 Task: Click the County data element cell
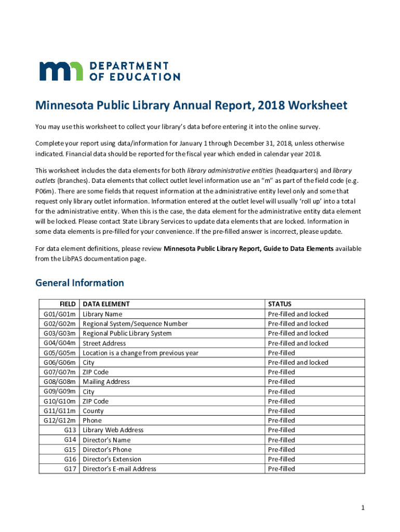pyautogui.click(x=93, y=411)
